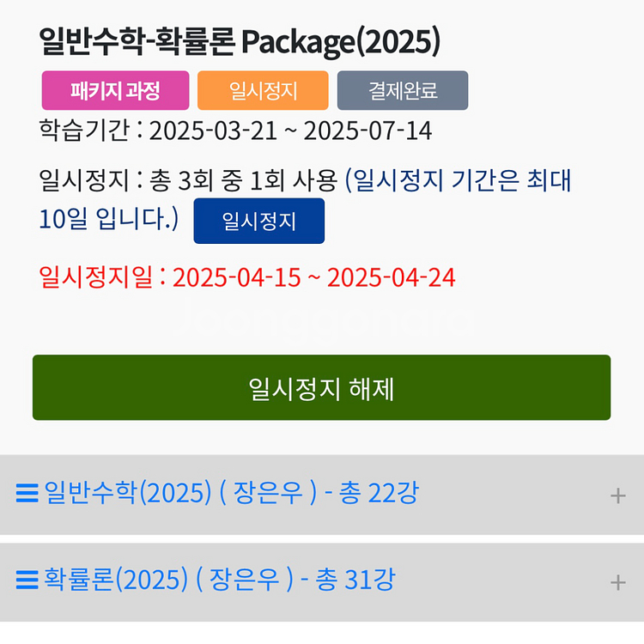644x644 pixels.
Task: Select the pink 패키지 과정 badge
Action: click(x=115, y=90)
